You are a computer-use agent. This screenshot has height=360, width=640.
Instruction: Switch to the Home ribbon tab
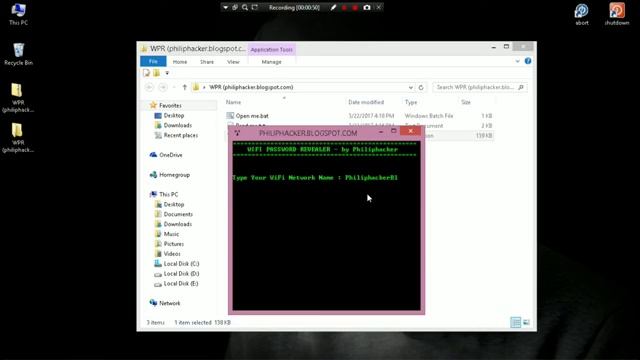point(180,62)
